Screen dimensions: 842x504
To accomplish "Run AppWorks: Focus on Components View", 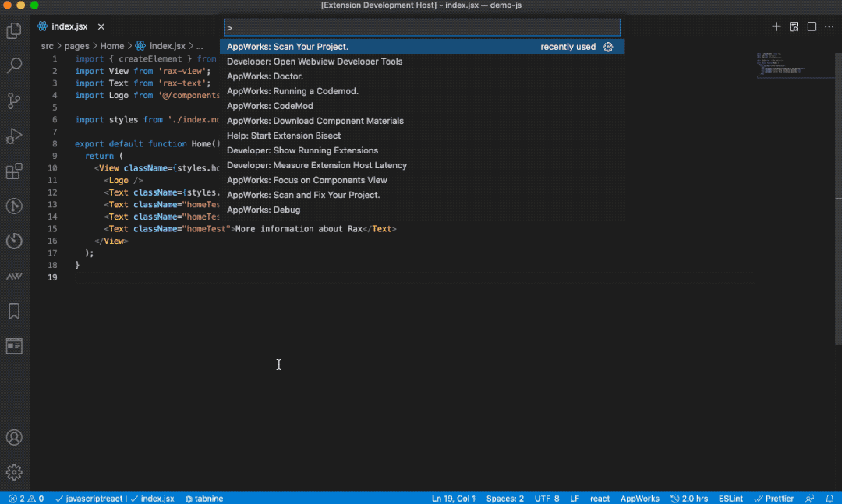I will tap(422, 181).
